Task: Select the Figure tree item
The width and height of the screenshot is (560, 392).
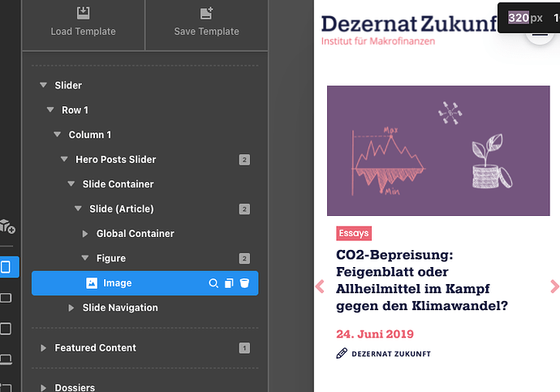Action: coord(111,258)
